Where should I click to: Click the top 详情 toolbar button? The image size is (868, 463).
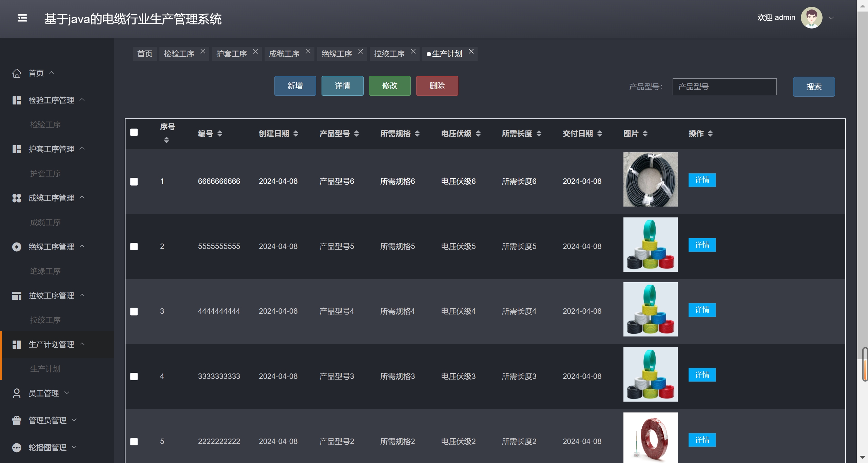[x=343, y=86]
